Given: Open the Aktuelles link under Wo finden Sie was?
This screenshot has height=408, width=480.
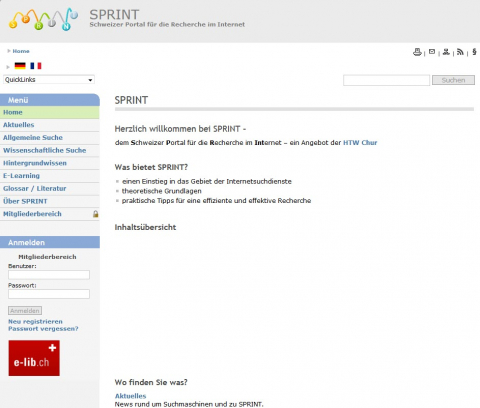Looking at the screenshot, I should tap(130, 396).
